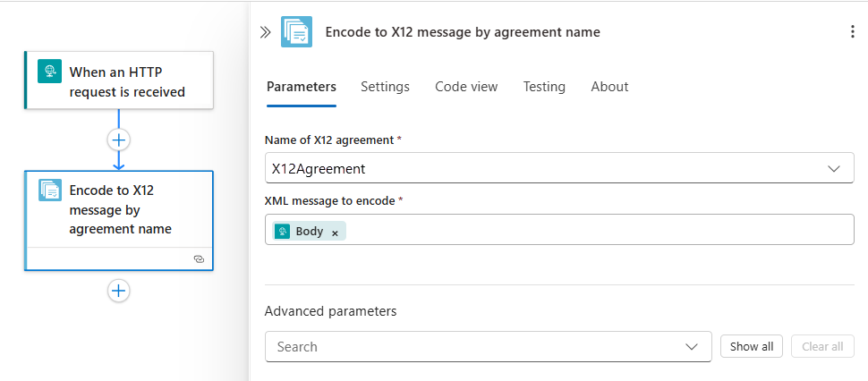Click the X12 encode action icon on canvas
This screenshot has height=381, width=868.
tap(50, 190)
